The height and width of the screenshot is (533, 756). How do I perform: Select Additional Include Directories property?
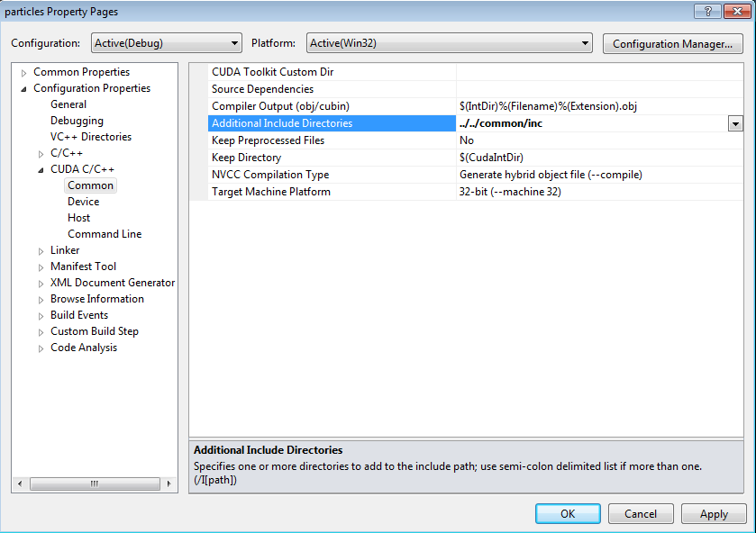(x=332, y=123)
